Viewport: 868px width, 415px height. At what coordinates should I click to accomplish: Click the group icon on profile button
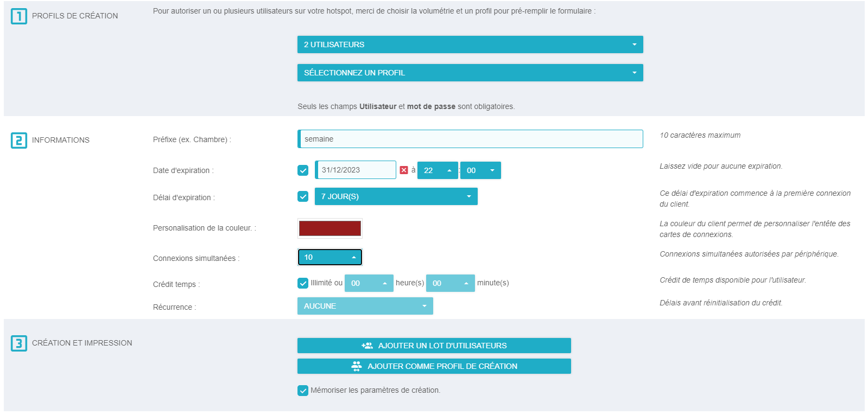pos(356,366)
